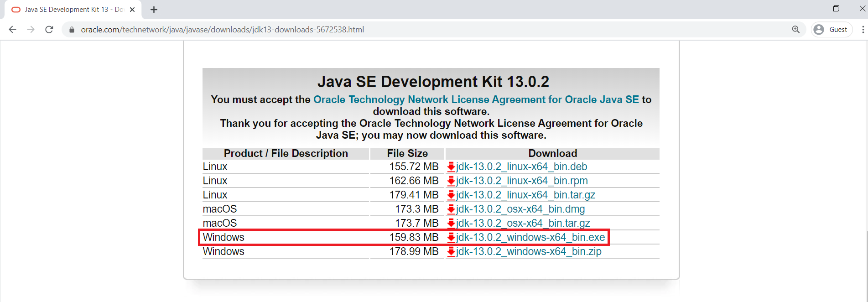Download jdk-13.0.2_linux-x64_bin.tar.gz
The height and width of the screenshot is (302, 868).
click(x=525, y=195)
